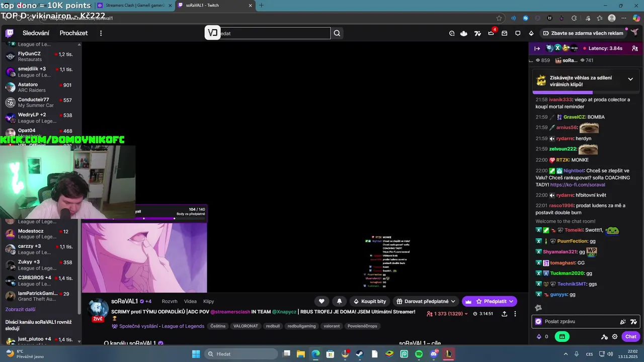Toggle the notification bell for soRaVAL1
The image size is (644, 362).
coord(339,301)
